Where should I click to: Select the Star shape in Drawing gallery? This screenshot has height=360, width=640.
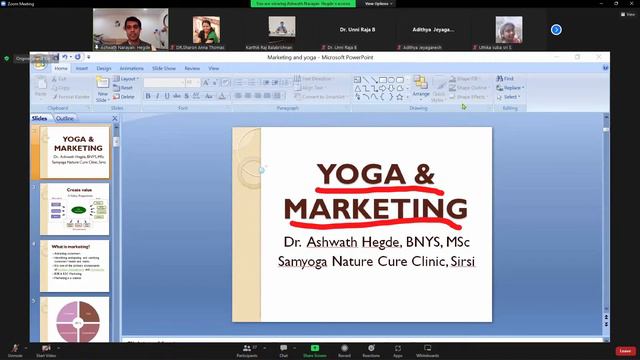pyautogui.click(x=400, y=97)
